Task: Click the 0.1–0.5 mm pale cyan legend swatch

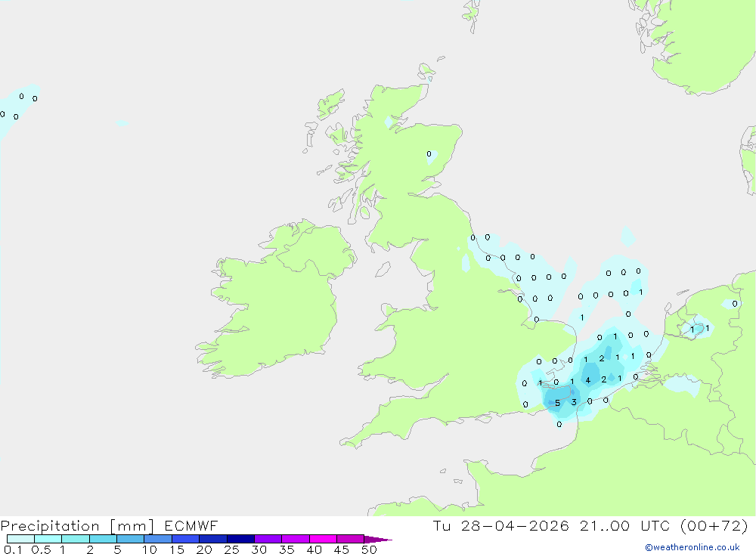Action: point(20,539)
